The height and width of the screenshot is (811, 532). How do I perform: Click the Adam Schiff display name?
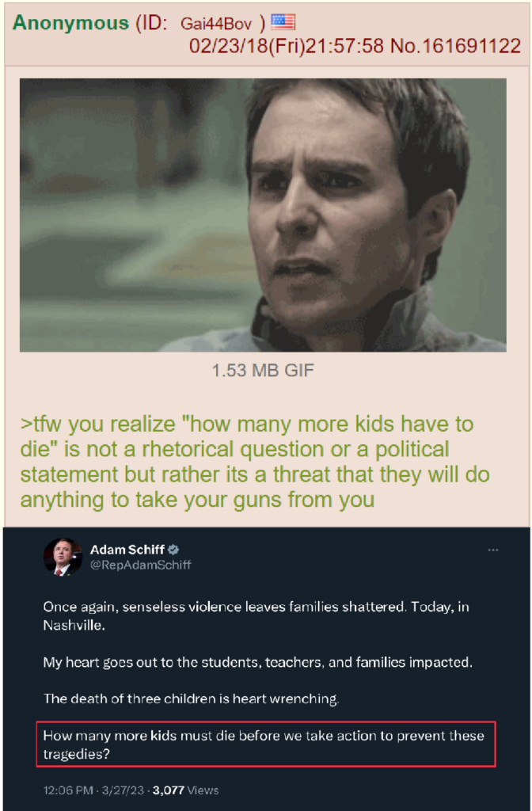point(127,550)
